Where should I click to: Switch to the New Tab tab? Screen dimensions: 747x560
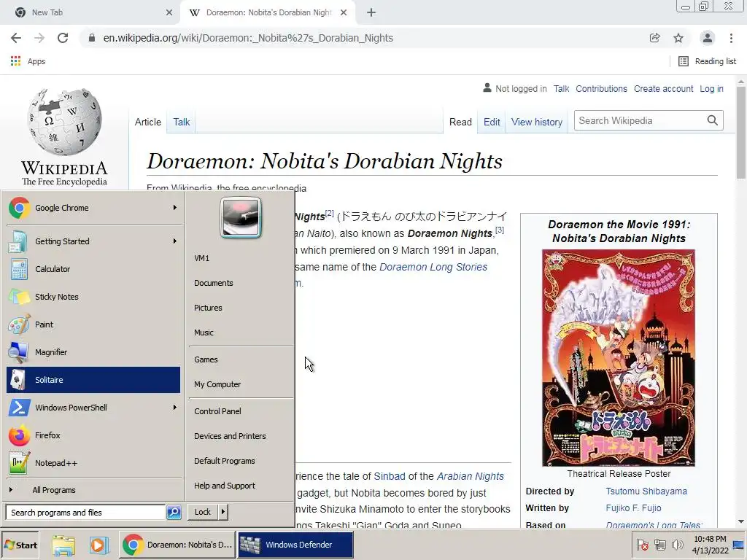[90, 12]
